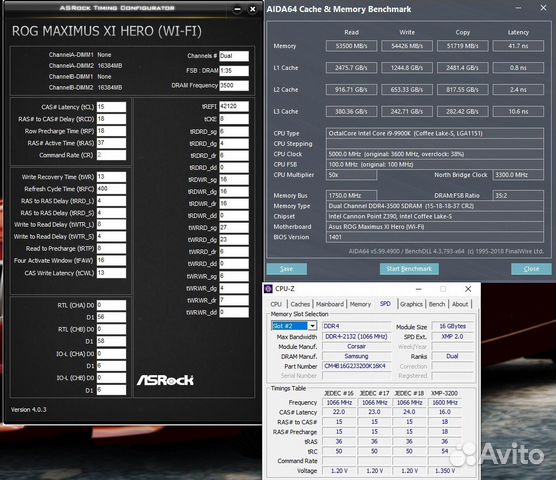556x480 pixels.
Task: Click the Part Number CMK16GX4 field in CPU-Z
Action: pyautogui.click(x=357, y=366)
